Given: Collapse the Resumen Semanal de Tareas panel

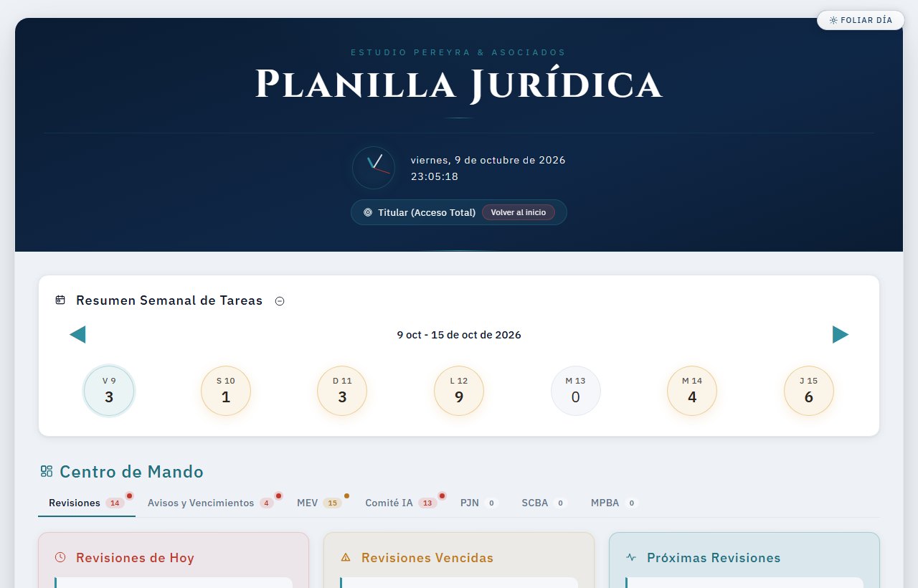Looking at the screenshot, I should point(280,301).
